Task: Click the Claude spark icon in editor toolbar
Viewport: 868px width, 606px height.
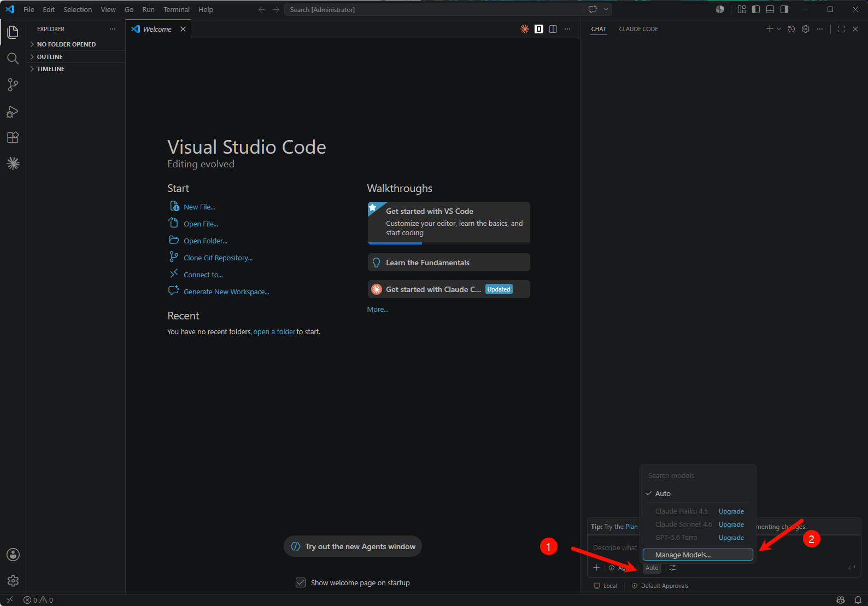Action: (x=525, y=29)
